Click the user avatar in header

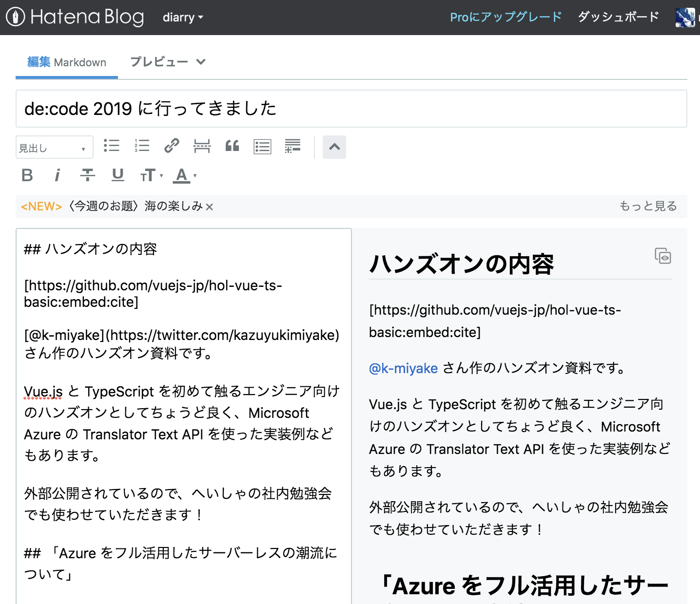(685, 18)
